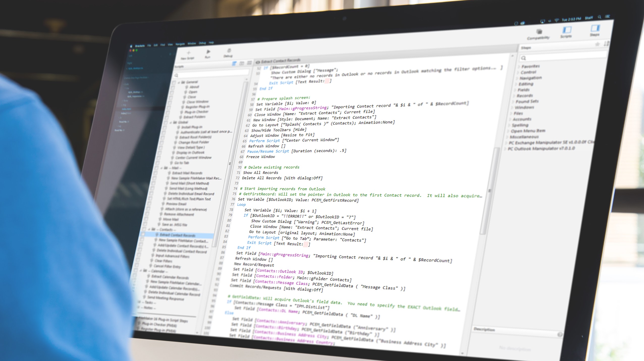Open the Debug script tool
This screenshot has height=361, width=644.
pyautogui.click(x=229, y=51)
